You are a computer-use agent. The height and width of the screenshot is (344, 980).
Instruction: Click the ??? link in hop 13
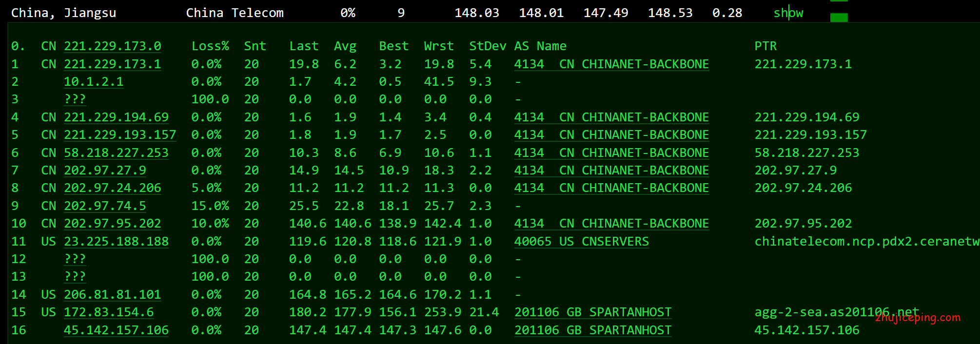point(75,277)
